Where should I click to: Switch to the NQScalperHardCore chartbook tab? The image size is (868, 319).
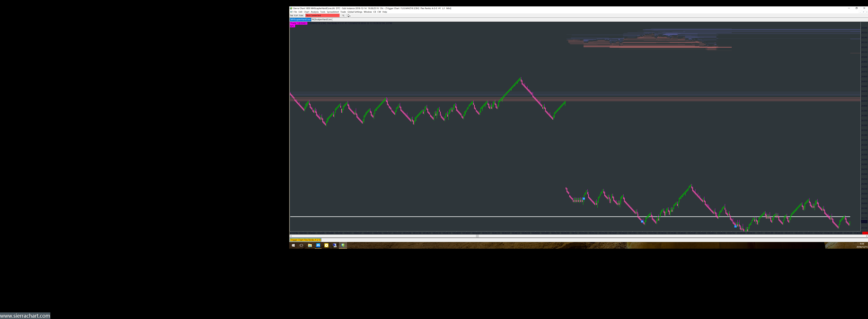point(321,20)
